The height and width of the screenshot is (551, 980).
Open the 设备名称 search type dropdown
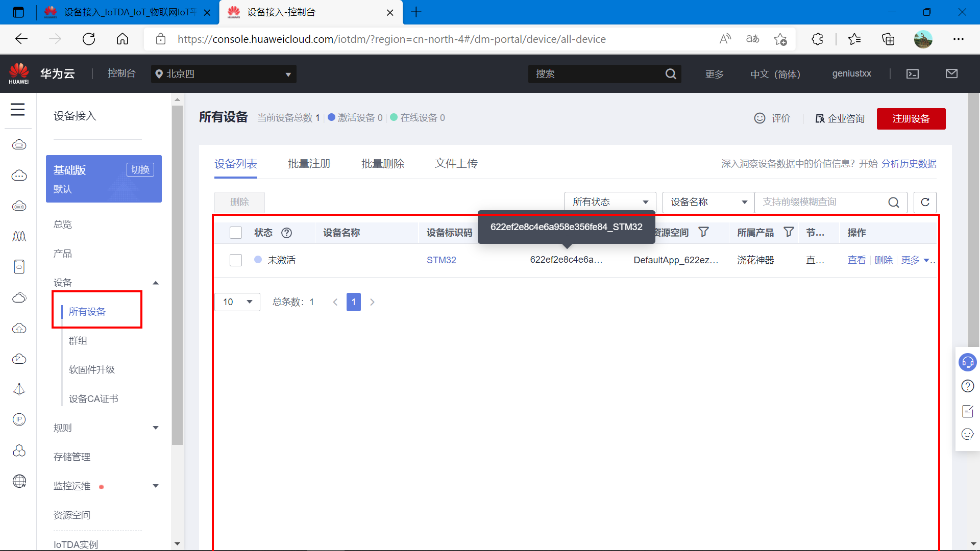pyautogui.click(x=708, y=202)
